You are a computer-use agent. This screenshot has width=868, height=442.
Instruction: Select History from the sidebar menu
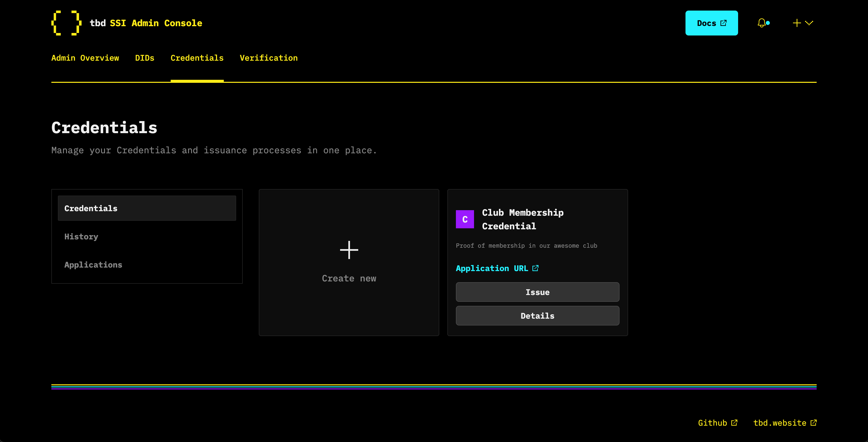pos(81,236)
